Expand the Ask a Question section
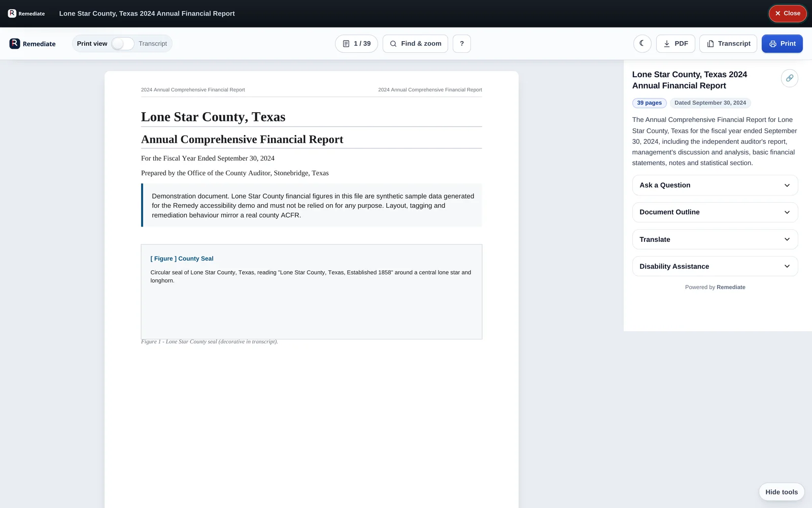 715,185
